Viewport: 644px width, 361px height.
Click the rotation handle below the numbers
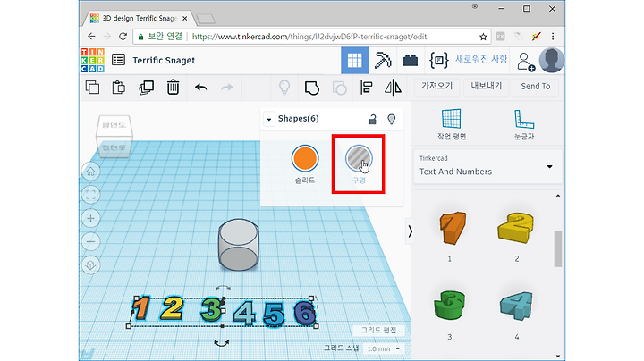(222, 342)
